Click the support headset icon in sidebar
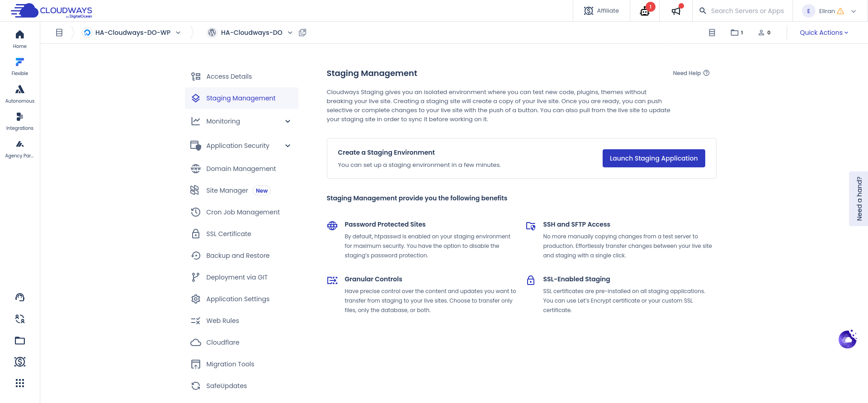The width and height of the screenshot is (868, 403). pyautogui.click(x=20, y=297)
